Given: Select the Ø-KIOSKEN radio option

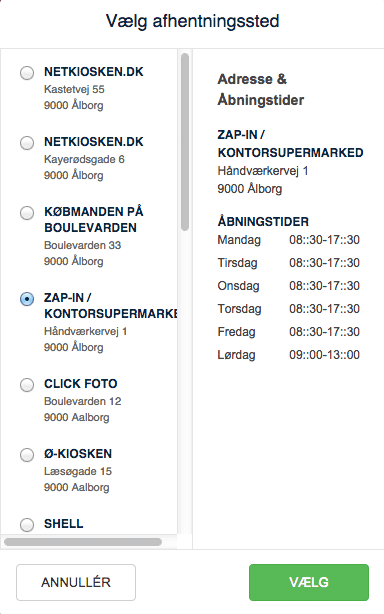Looking at the screenshot, I should [x=27, y=455].
